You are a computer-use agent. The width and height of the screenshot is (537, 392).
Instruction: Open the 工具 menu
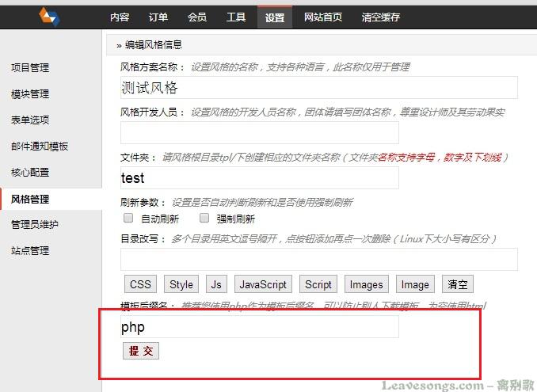pos(236,17)
